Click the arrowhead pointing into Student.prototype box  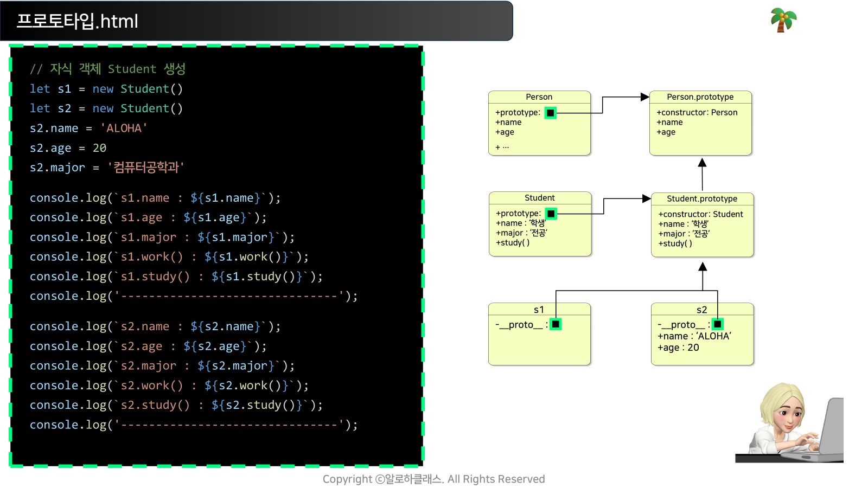coord(647,198)
